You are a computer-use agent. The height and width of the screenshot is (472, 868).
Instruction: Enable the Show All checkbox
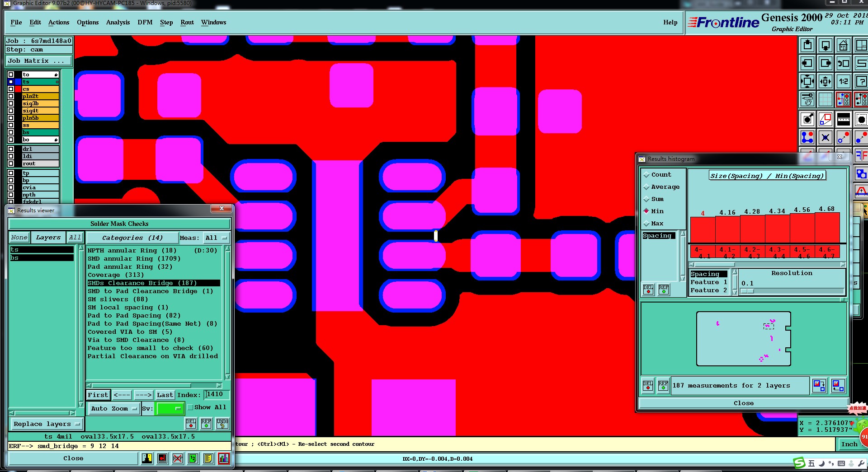(x=190, y=407)
